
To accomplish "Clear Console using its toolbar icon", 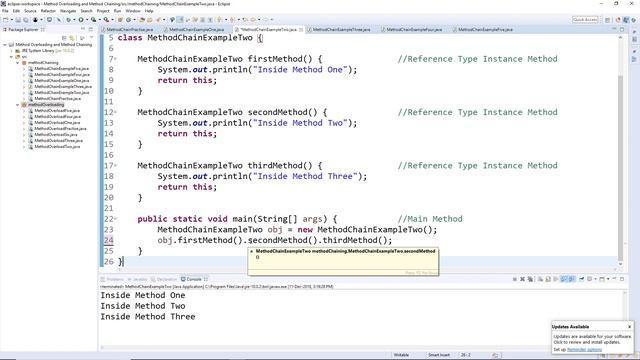I will coord(540,279).
